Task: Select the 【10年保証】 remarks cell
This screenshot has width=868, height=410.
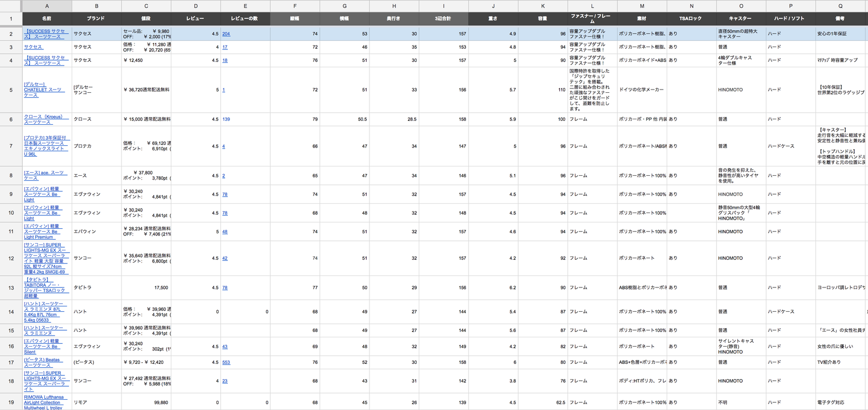Action: (x=840, y=90)
